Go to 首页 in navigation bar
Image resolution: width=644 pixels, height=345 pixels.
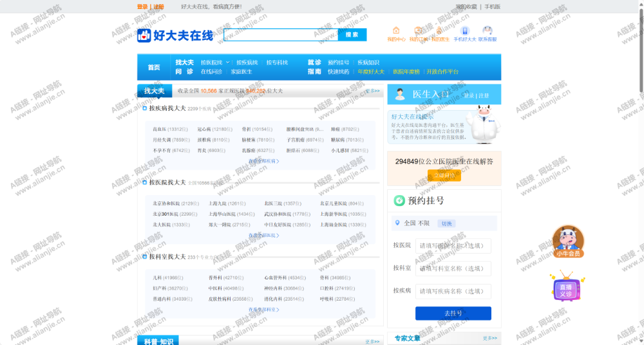(154, 68)
